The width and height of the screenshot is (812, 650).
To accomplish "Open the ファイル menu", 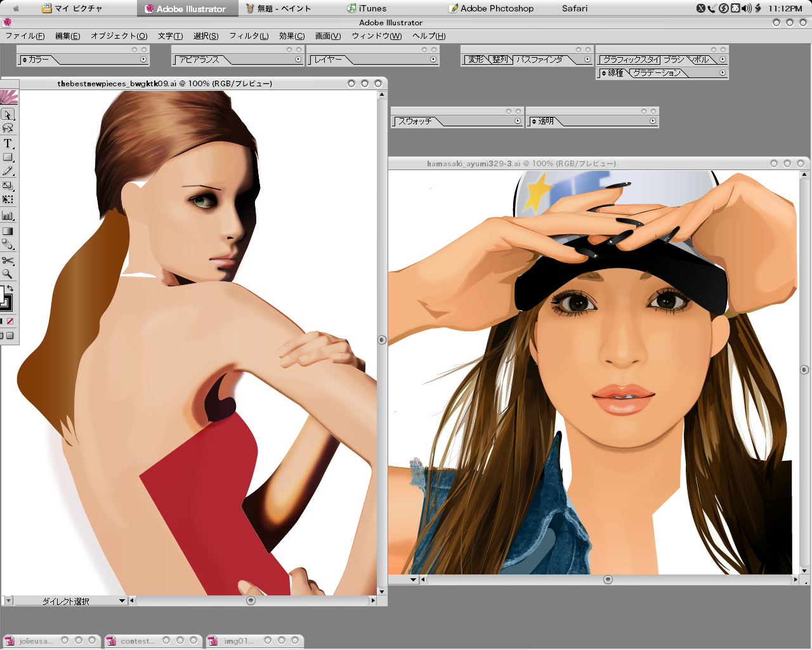I will 25,36.
